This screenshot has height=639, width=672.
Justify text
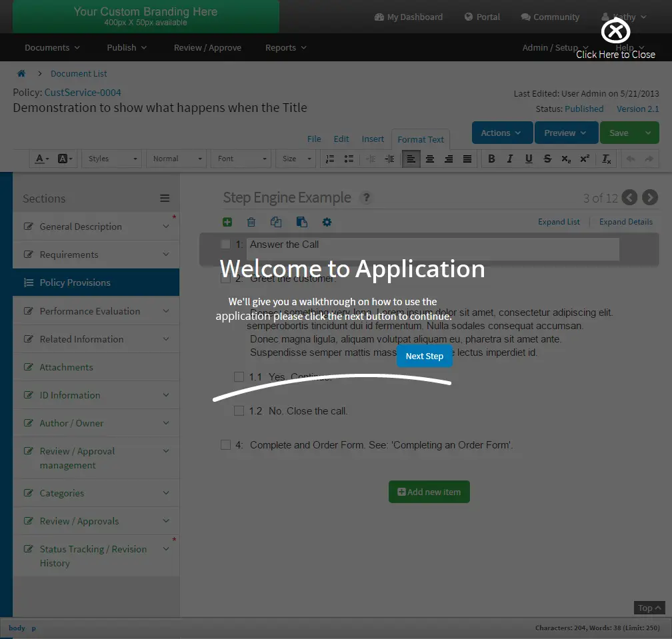tap(467, 159)
